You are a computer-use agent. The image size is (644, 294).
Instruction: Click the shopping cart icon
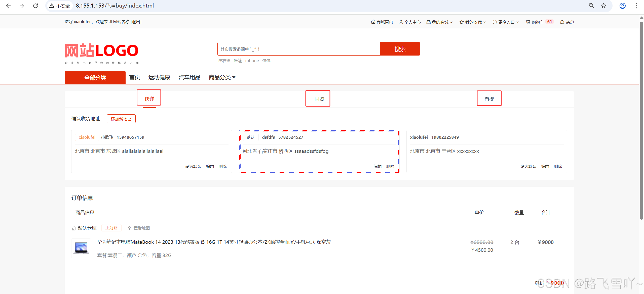[x=528, y=22]
